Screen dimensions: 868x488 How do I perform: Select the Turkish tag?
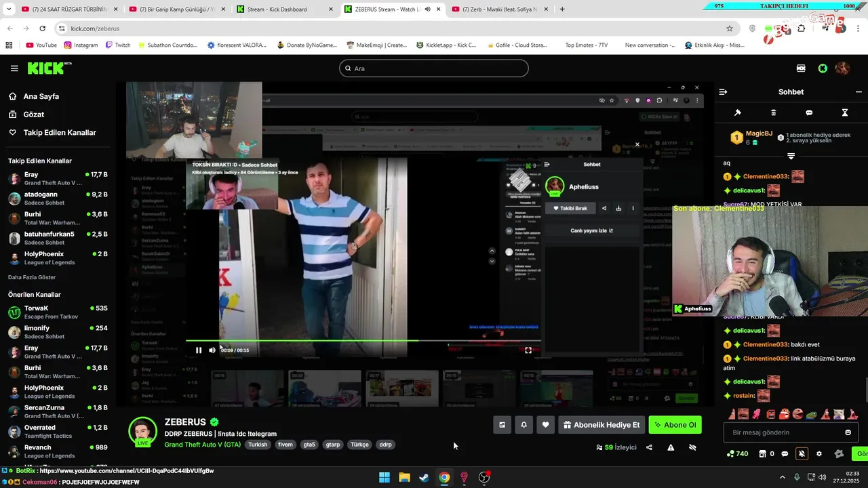point(258,445)
